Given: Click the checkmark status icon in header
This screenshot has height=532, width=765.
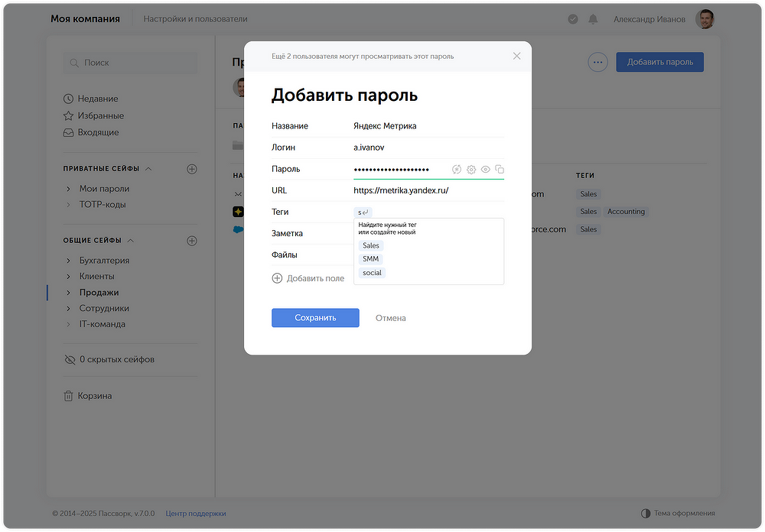Looking at the screenshot, I should pyautogui.click(x=573, y=19).
